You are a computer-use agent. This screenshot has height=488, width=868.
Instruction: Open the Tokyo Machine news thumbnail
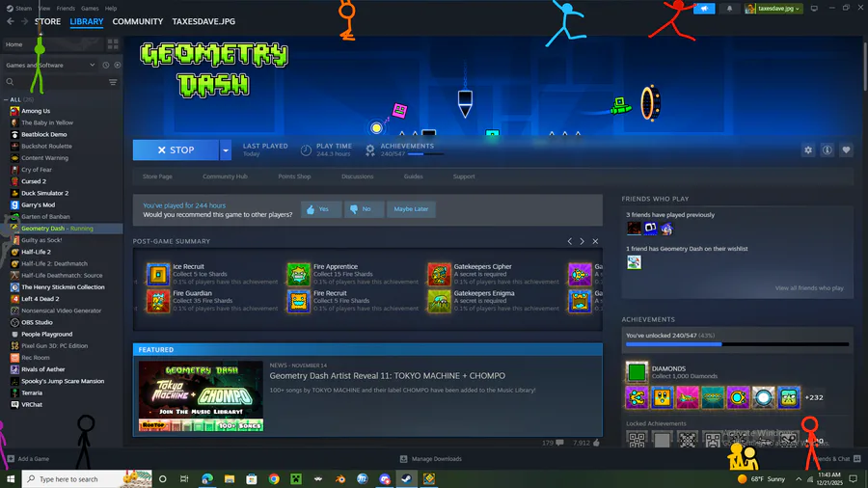pyautogui.click(x=201, y=396)
